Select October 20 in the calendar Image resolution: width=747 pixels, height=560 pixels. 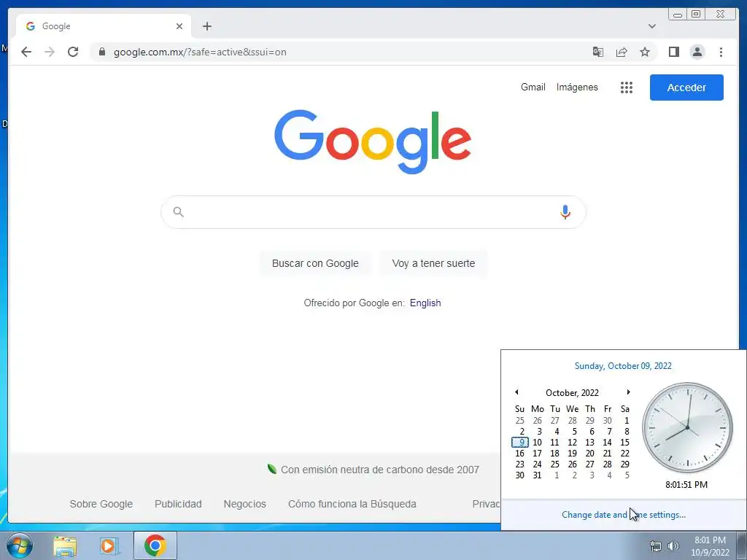point(589,454)
